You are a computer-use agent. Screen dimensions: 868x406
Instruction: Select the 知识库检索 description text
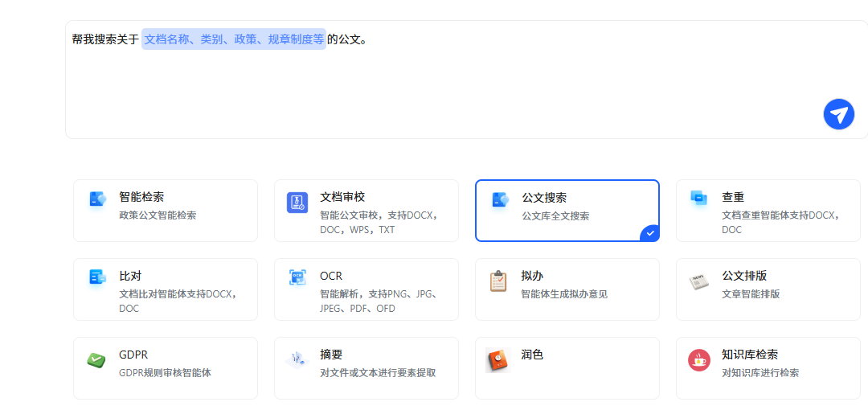pos(760,373)
